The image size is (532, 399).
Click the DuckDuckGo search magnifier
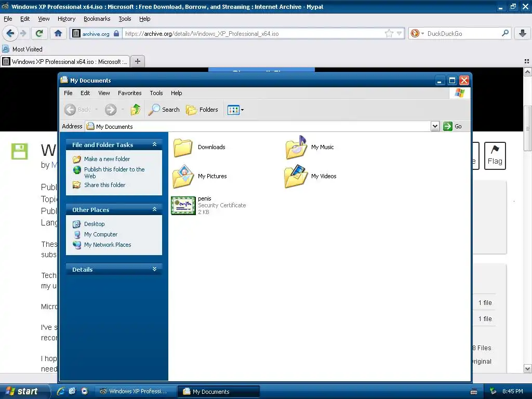505,33
